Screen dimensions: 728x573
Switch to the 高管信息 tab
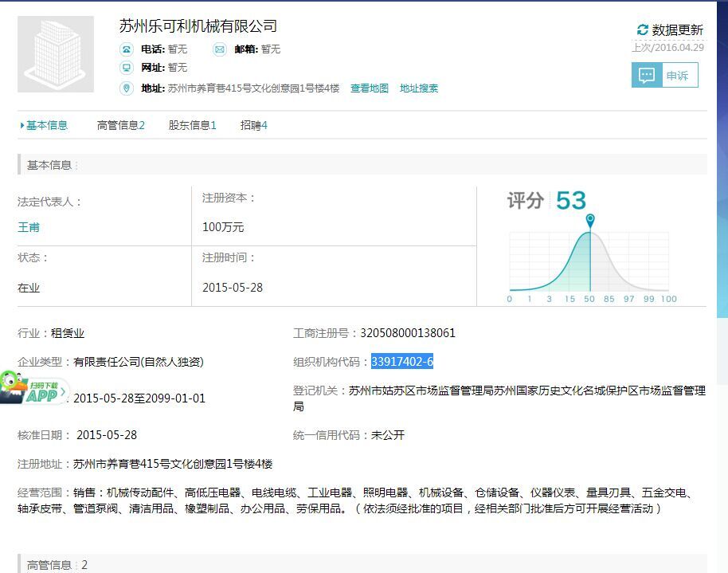tap(120, 125)
